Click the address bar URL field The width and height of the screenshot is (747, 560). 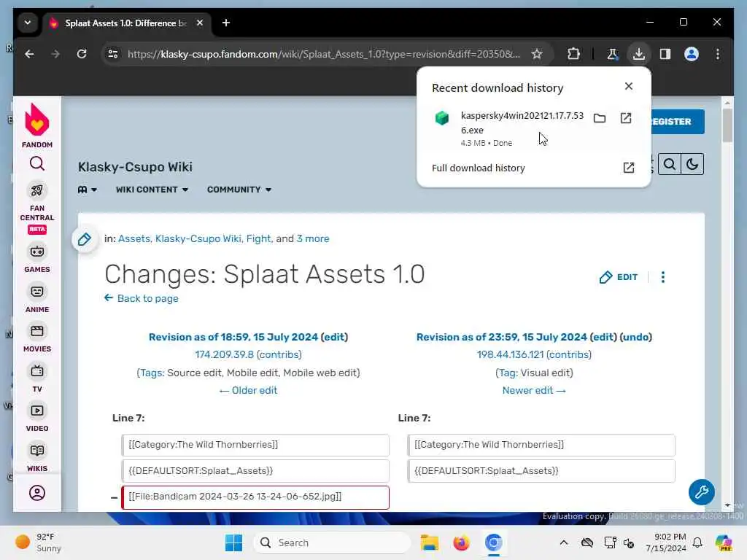[324, 54]
